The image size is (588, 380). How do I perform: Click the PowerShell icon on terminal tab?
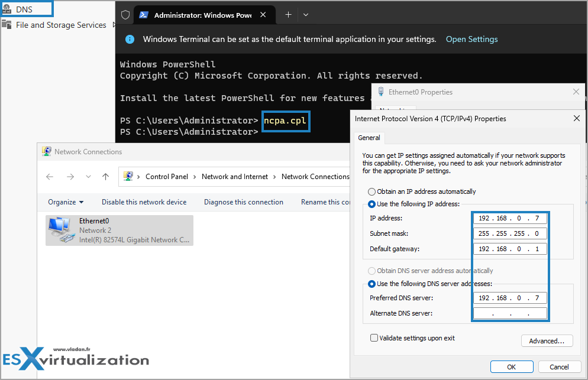[144, 15]
